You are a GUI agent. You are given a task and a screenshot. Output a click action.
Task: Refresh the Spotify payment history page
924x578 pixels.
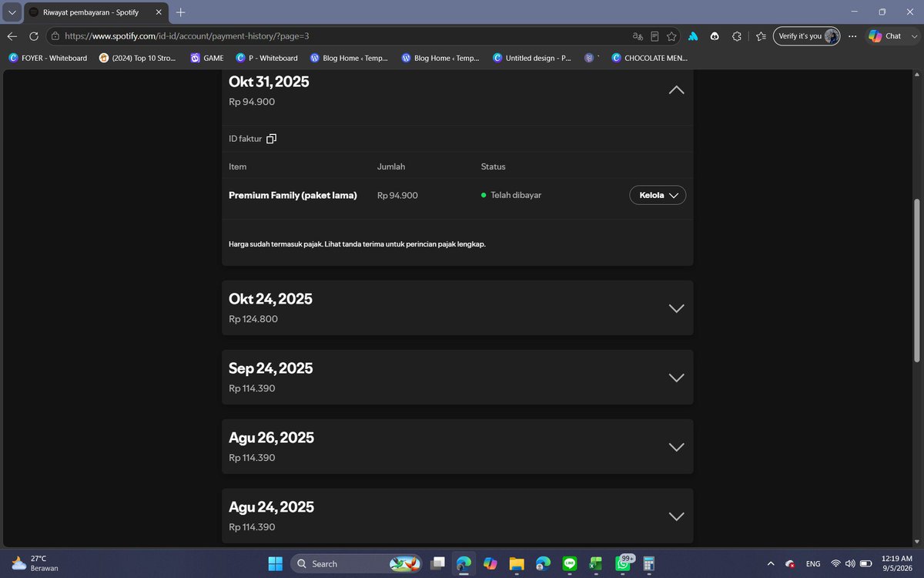(34, 36)
